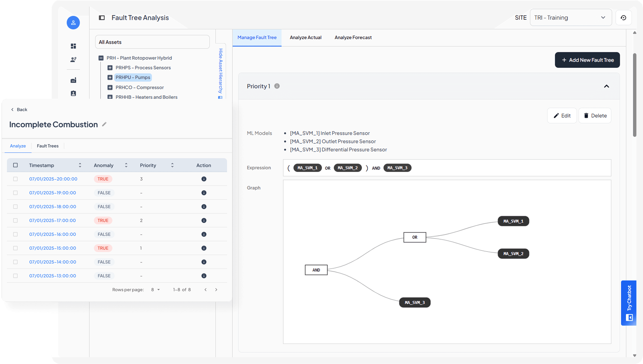Image resolution: width=643 pixels, height=364 pixels.
Task: Select checkbox for 07/01/2025-13:00:00 row
Action: tap(16, 276)
